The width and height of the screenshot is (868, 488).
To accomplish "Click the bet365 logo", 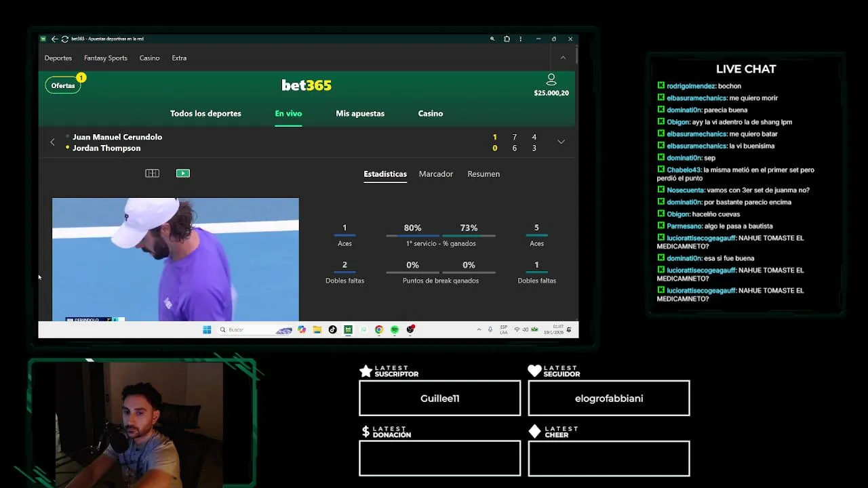I will pos(307,85).
